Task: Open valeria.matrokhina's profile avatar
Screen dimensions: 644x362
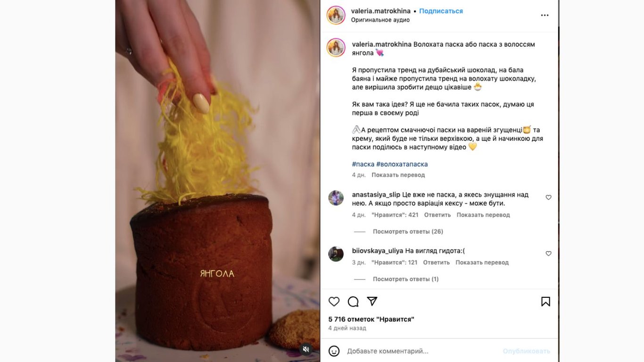Action: tap(336, 13)
